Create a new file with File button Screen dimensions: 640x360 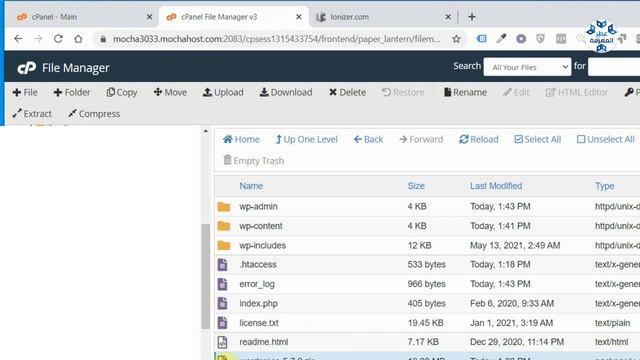[x=25, y=92]
